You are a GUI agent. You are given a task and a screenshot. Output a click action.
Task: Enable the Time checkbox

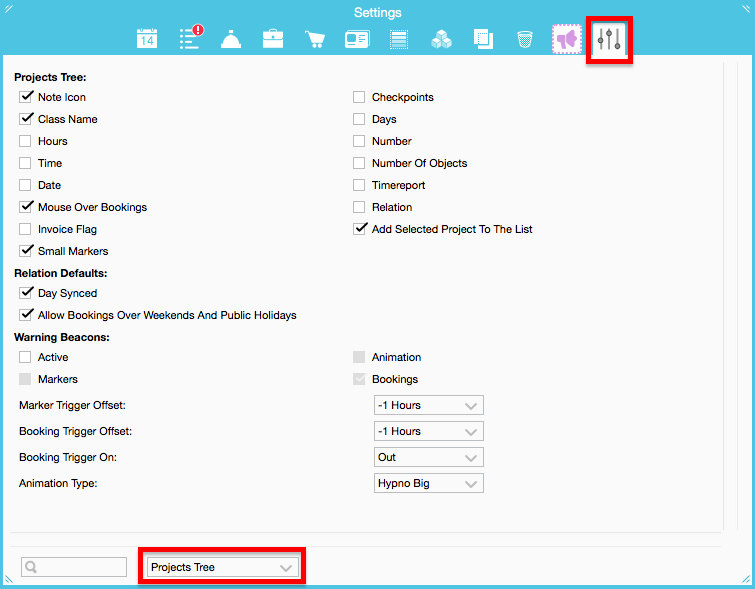pos(25,163)
